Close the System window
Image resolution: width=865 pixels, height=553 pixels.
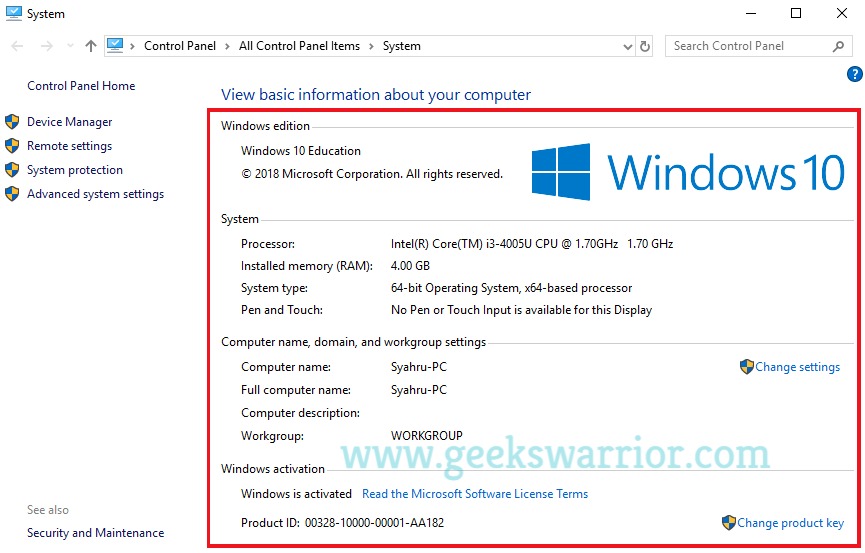pos(842,13)
